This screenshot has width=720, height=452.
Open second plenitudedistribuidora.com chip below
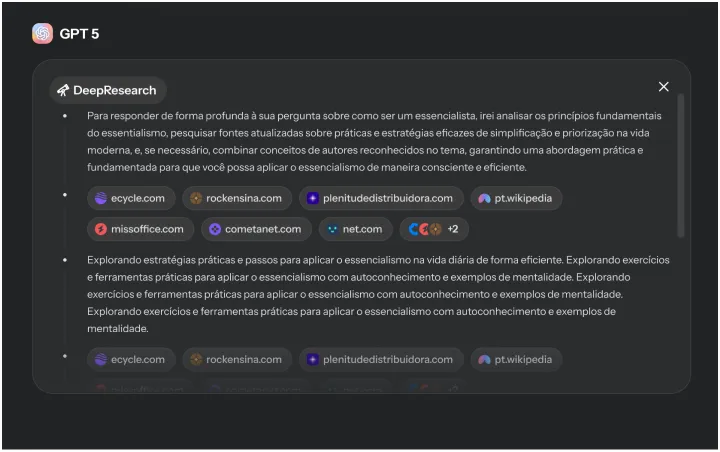tap(381, 360)
